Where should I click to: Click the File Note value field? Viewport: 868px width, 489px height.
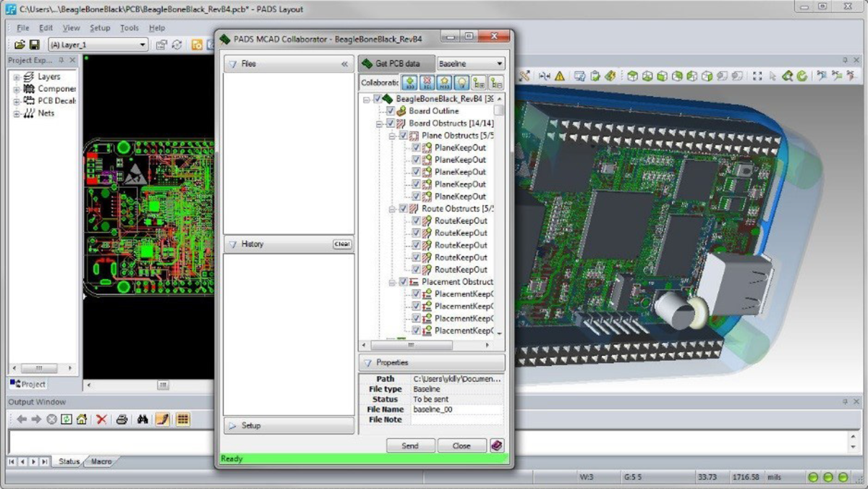click(457, 420)
